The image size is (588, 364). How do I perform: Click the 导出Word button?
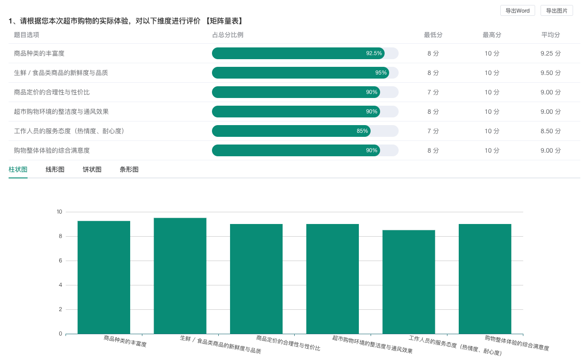517,10
